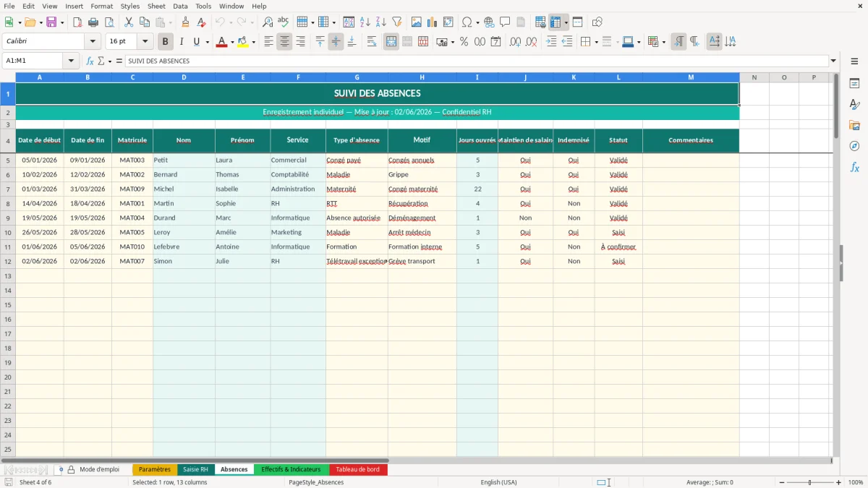Open Find & Replace icon
This screenshot has width=868, height=488.
tap(268, 22)
